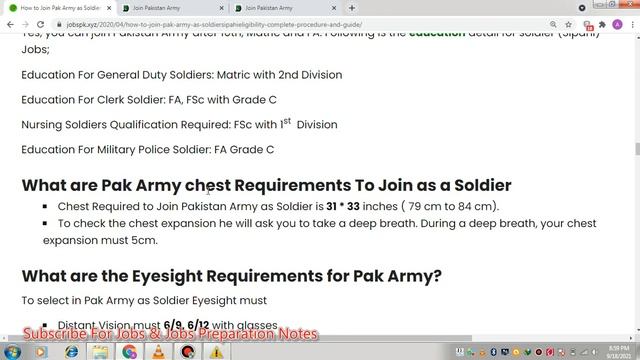Screen dimensions: 640x360
Task: Open the Windows Start menu
Action: pos(12,352)
